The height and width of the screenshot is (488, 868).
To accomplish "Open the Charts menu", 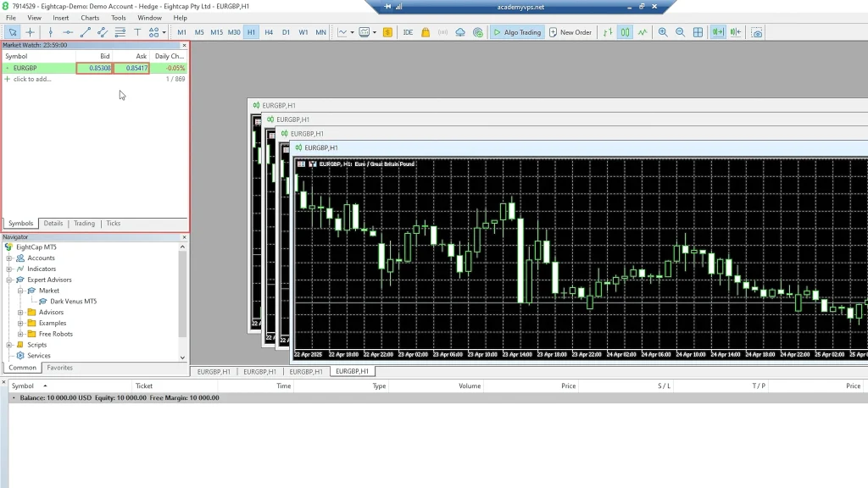I will pyautogui.click(x=90, y=18).
